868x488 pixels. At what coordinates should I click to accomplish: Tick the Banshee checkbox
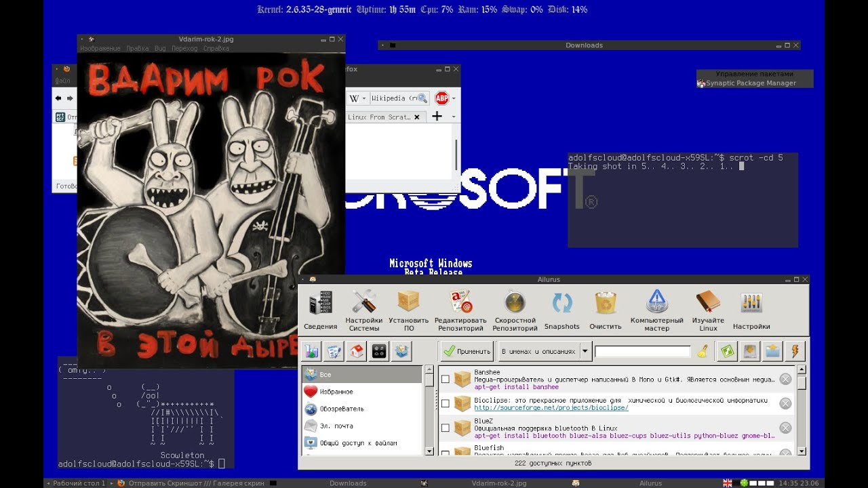(446, 379)
